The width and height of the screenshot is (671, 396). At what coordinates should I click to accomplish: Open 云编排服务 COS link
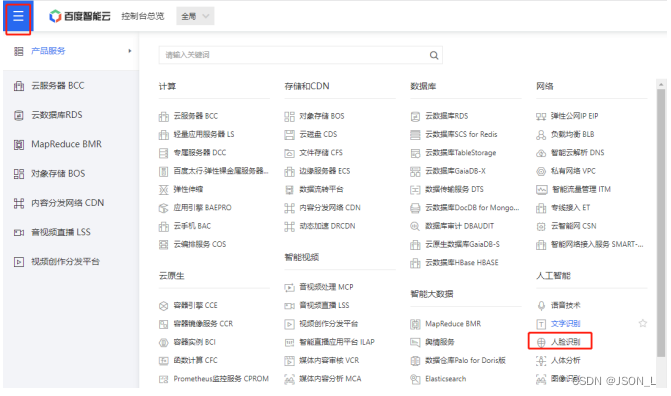[x=200, y=244]
